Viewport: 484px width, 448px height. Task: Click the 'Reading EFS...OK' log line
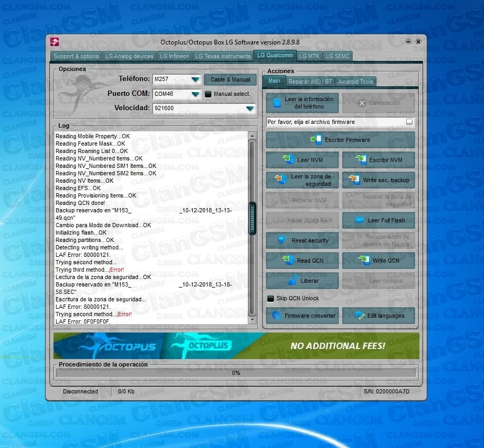(x=78, y=188)
